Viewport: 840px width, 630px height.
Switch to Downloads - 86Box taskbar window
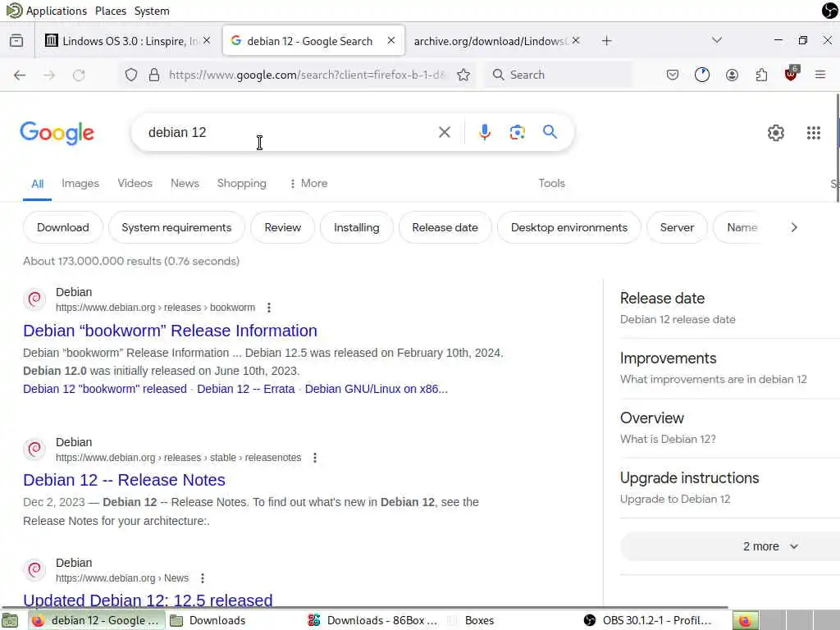click(373, 620)
